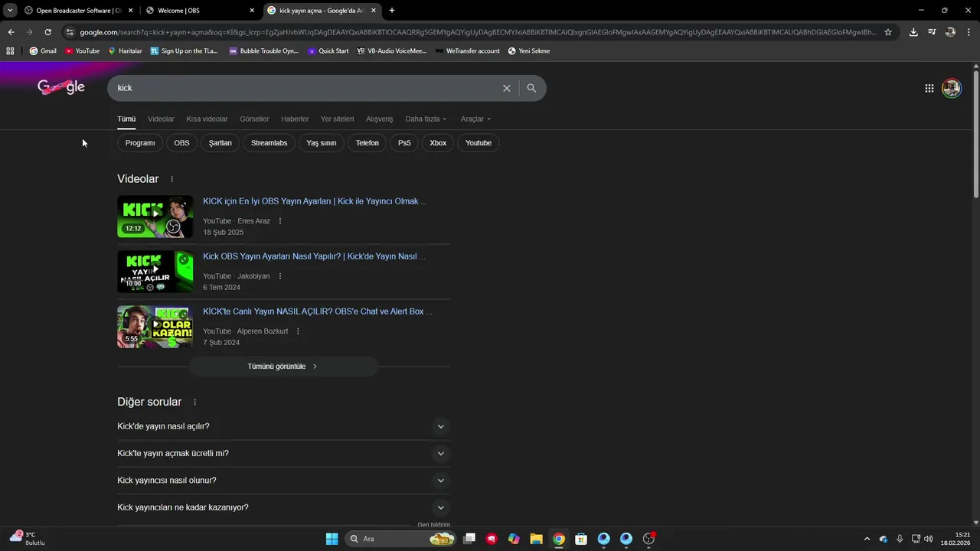Expand Kick yayıncısı nasıl olunur? question
Image resolution: width=980 pixels, height=551 pixels.
(283, 481)
